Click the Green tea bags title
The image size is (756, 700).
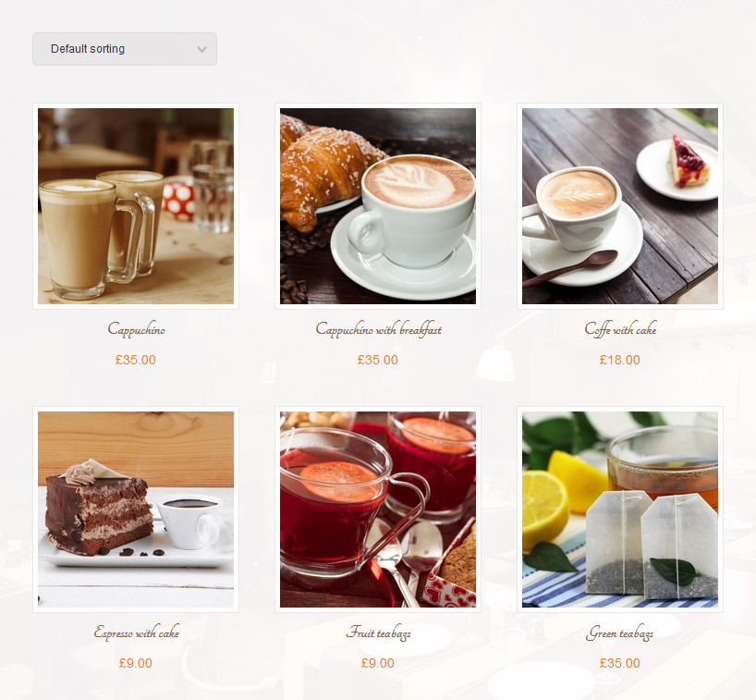(x=620, y=632)
